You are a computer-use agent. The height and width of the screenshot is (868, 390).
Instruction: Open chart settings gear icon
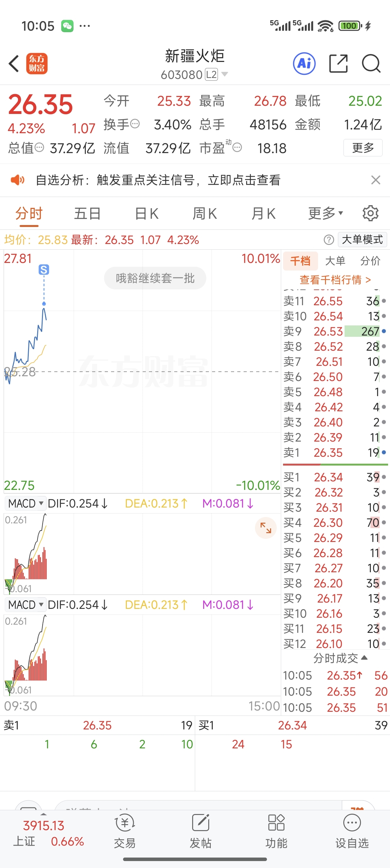(x=370, y=213)
